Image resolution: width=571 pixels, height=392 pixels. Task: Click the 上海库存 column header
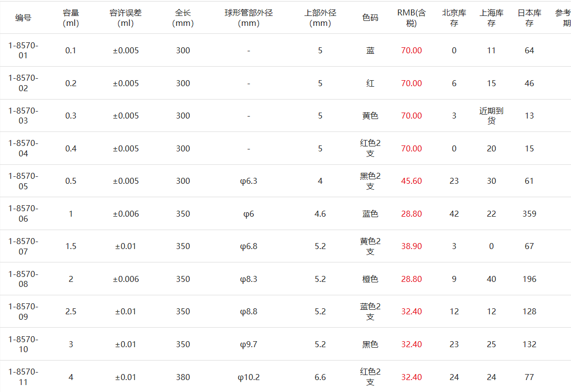(x=491, y=18)
